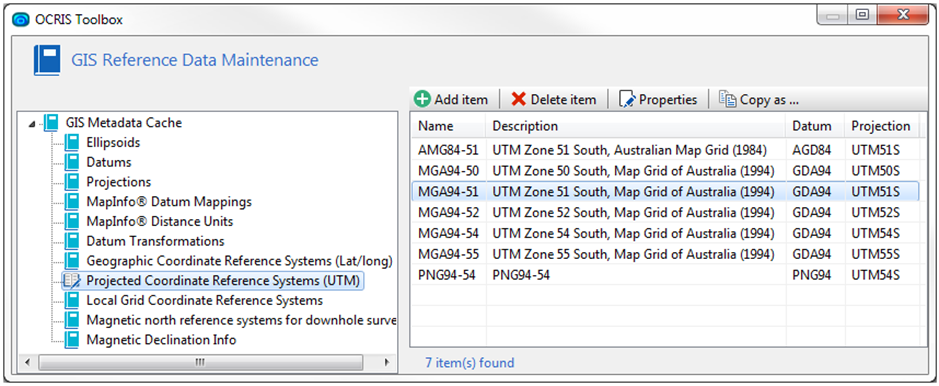
Task: Select the MGA94-52 row name
Action: 449,213
